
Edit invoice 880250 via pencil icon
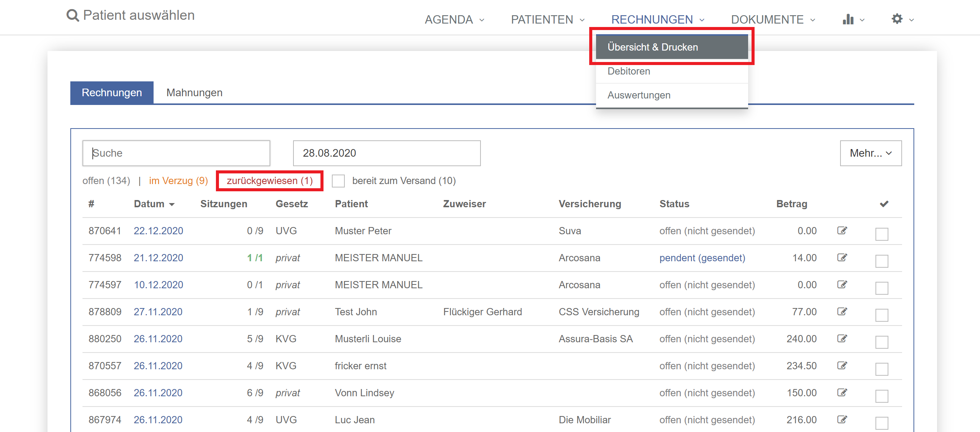842,339
